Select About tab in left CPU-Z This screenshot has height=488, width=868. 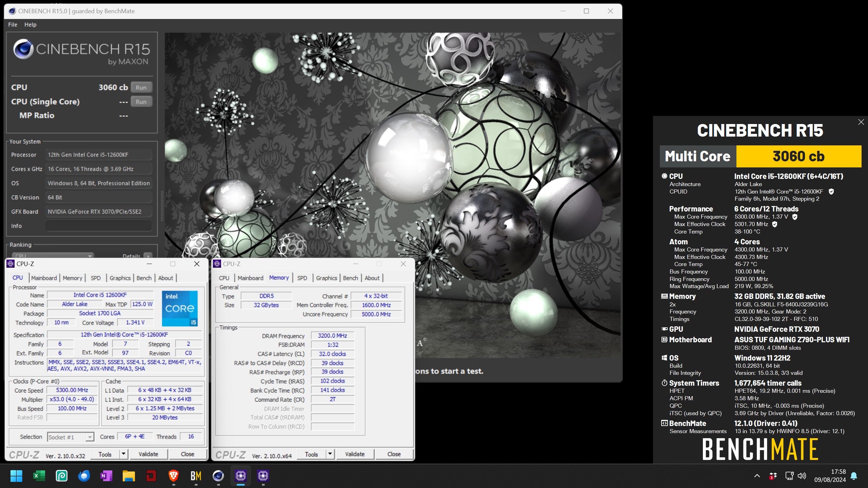click(165, 278)
